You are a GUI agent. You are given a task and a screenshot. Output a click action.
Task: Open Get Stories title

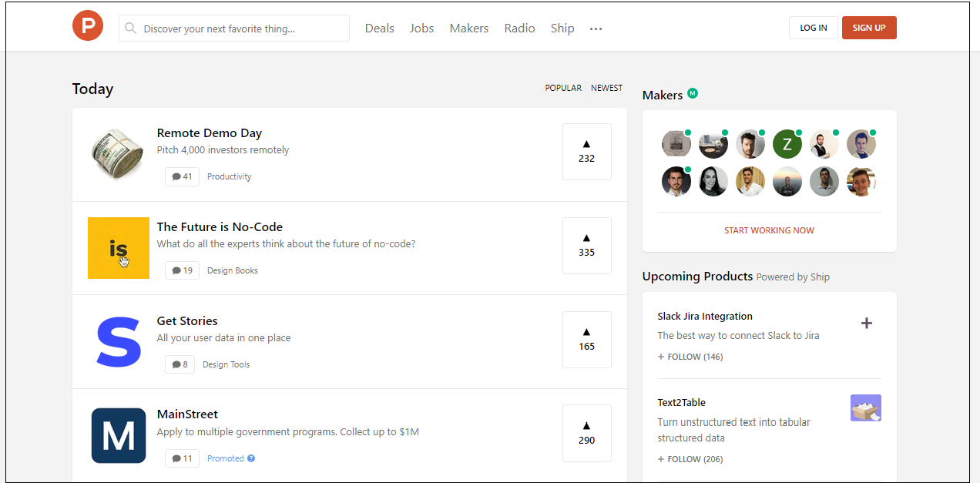tap(187, 321)
